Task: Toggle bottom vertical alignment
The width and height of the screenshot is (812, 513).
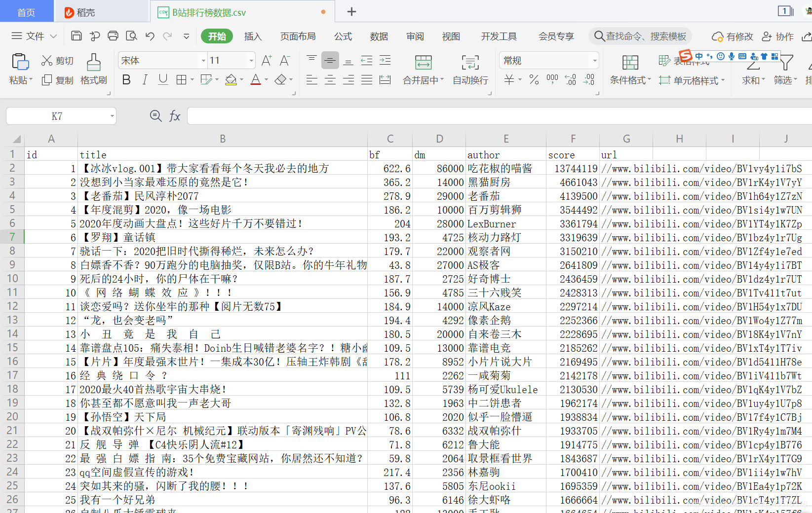Action: pos(348,61)
